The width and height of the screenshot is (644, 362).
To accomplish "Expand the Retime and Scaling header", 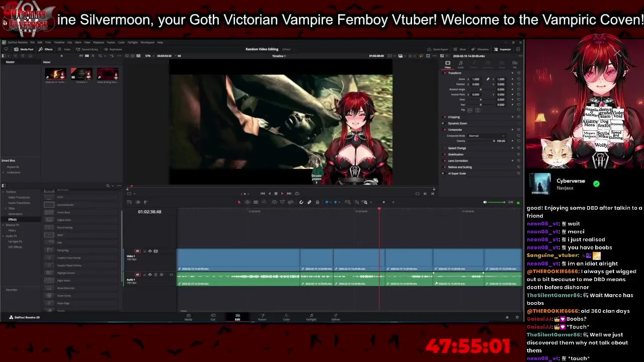I will pyautogui.click(x=460, y=167).
